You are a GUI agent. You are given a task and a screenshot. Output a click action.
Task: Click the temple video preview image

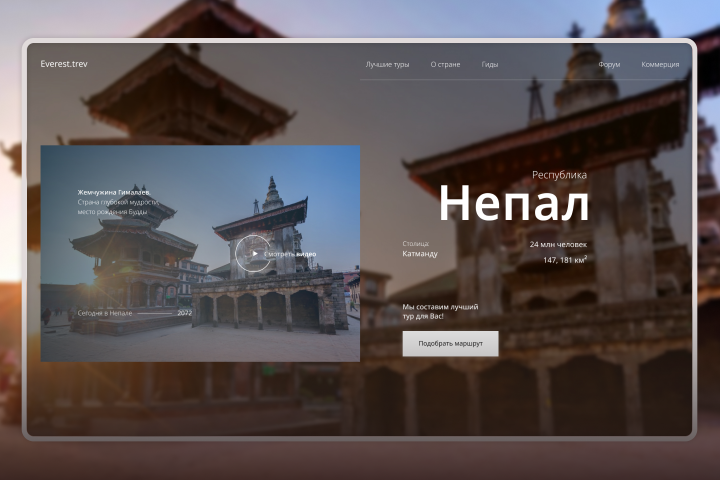200,254
